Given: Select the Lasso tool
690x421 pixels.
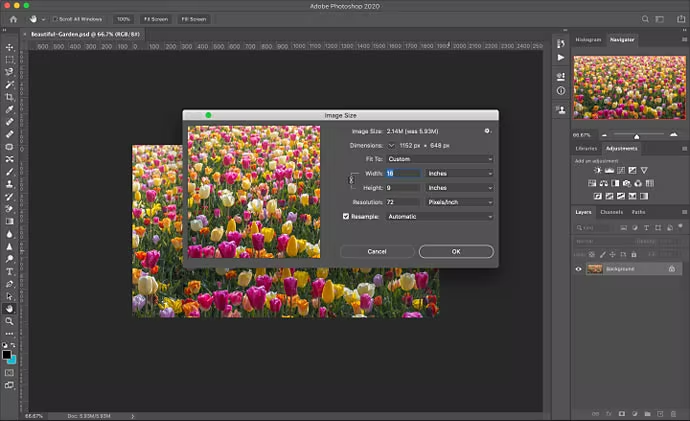Looking at the screenshot, I should point(9,72).
